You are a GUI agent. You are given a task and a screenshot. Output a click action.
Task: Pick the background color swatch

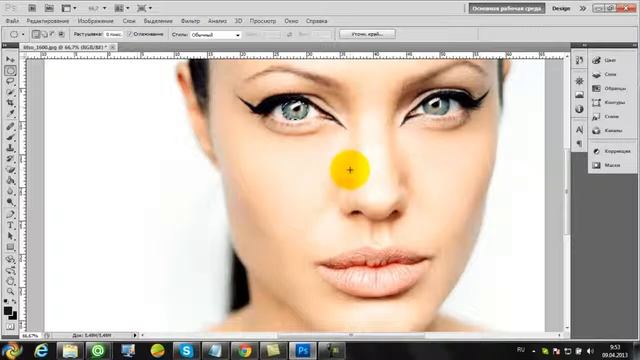pos(14,316)
